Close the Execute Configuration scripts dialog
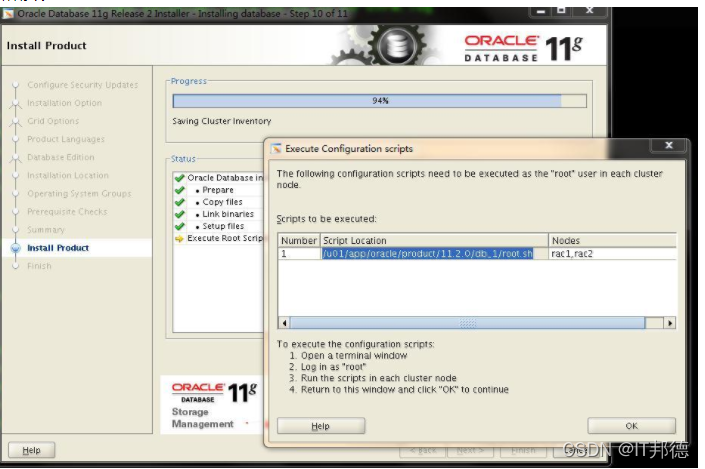The width and height of the screenshot is (705, 469). tap(669, 145)
